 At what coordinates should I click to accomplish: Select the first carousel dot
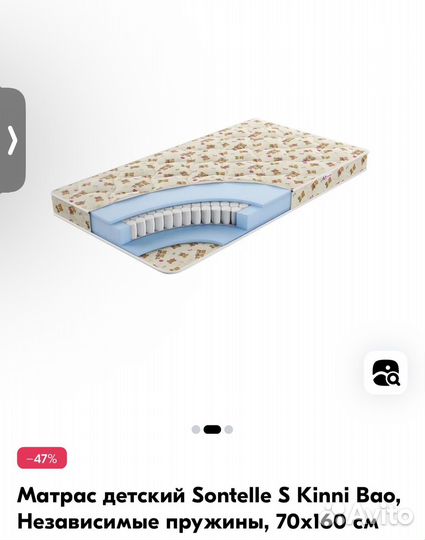[196, 429]
